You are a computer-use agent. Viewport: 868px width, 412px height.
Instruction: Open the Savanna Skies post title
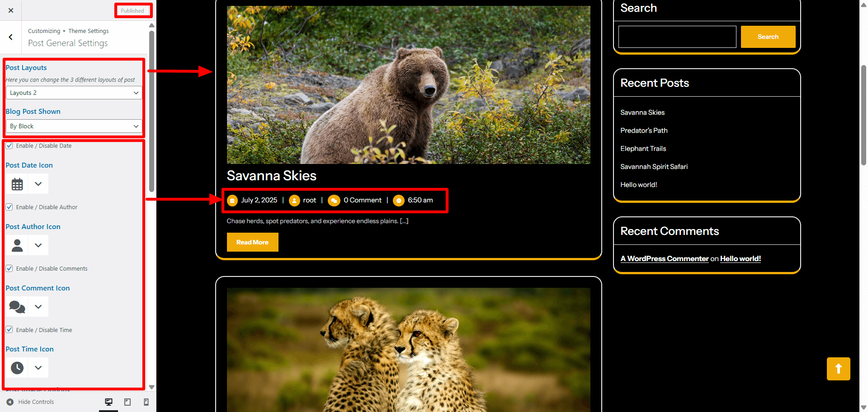point(271,176)
